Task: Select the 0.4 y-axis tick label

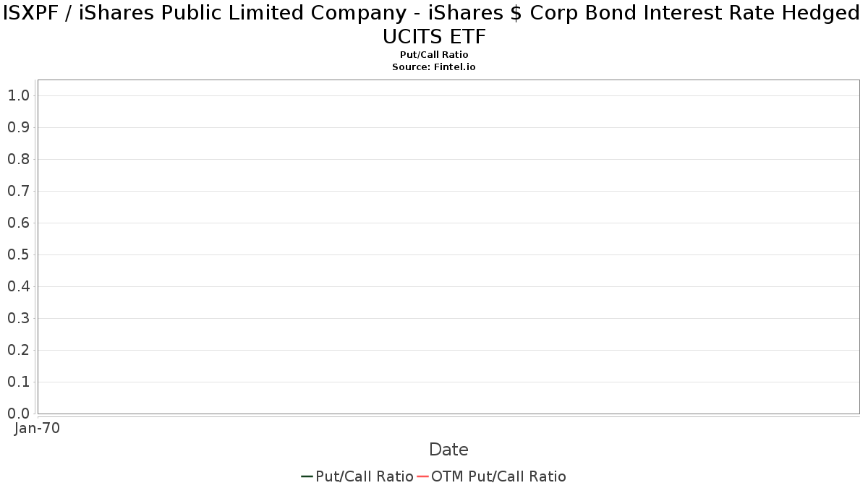Action: [x=18, y=286]
